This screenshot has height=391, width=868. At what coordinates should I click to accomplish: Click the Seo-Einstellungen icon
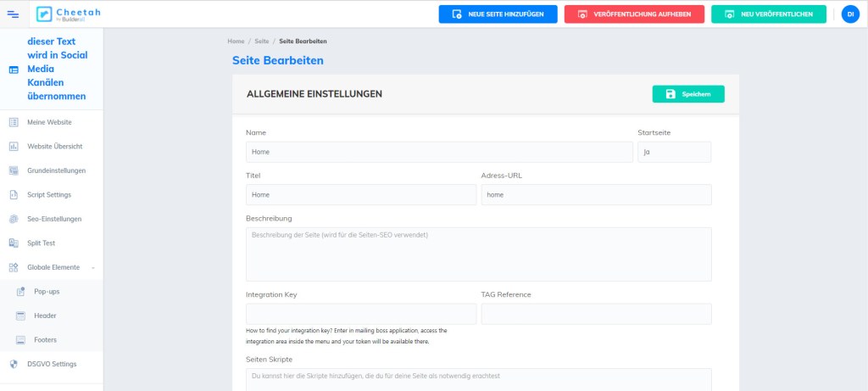click(14, 219)
